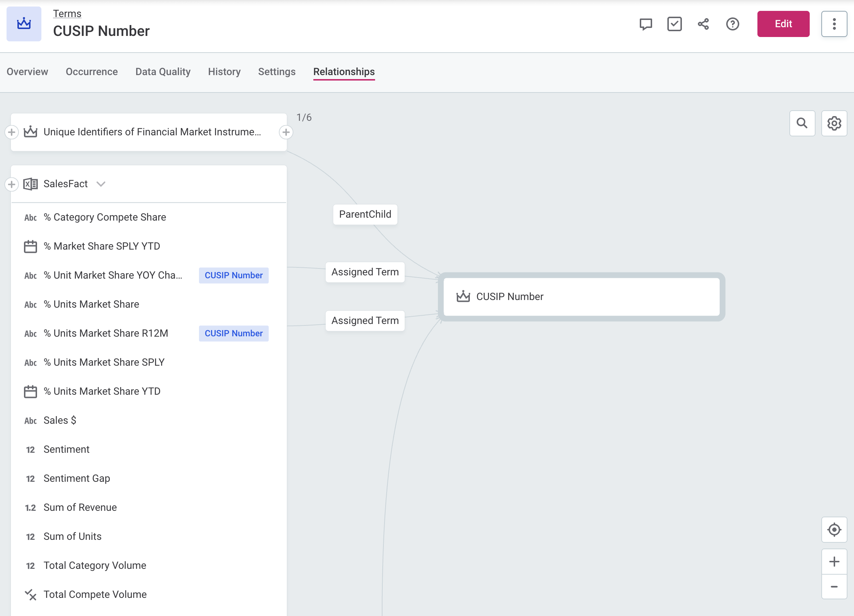Screen dimensions: 854x616
Task: Expand right plus of Unique Identifiers node
Action: (x=286, y=132)
